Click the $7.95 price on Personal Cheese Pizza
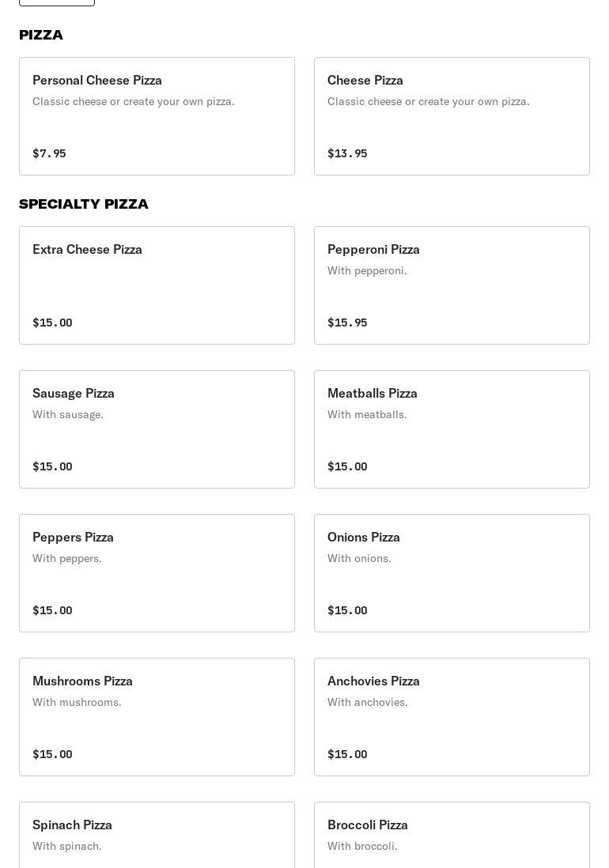This screenshot has height=868, width=609. click(x=49, y=153)
